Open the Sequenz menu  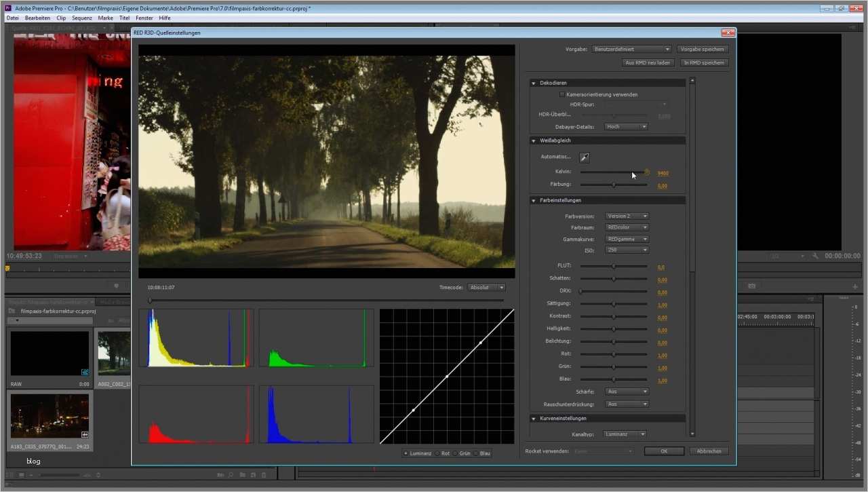81,18
